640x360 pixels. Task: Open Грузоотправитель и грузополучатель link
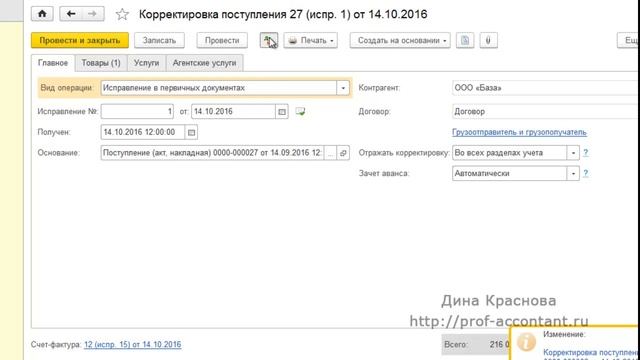pyautogui.click(x=519, y=132)
